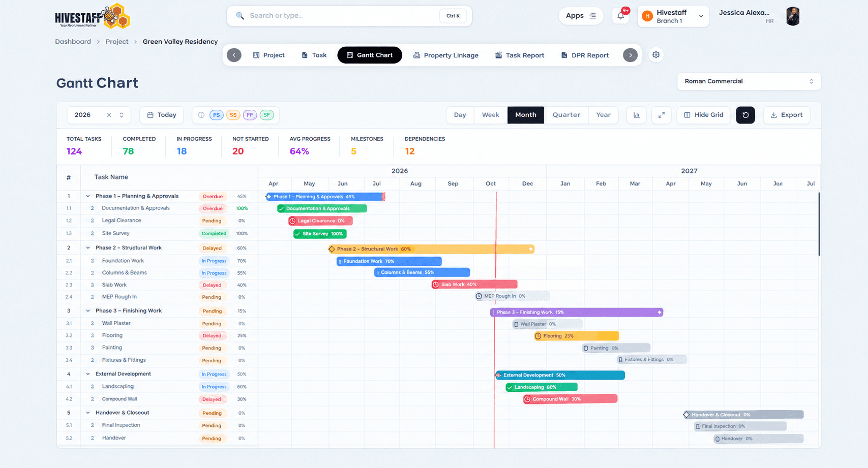Click the Flooring 25% orange bar
Image resolution: width=868 pixels, height=468 pixels.
577,336
